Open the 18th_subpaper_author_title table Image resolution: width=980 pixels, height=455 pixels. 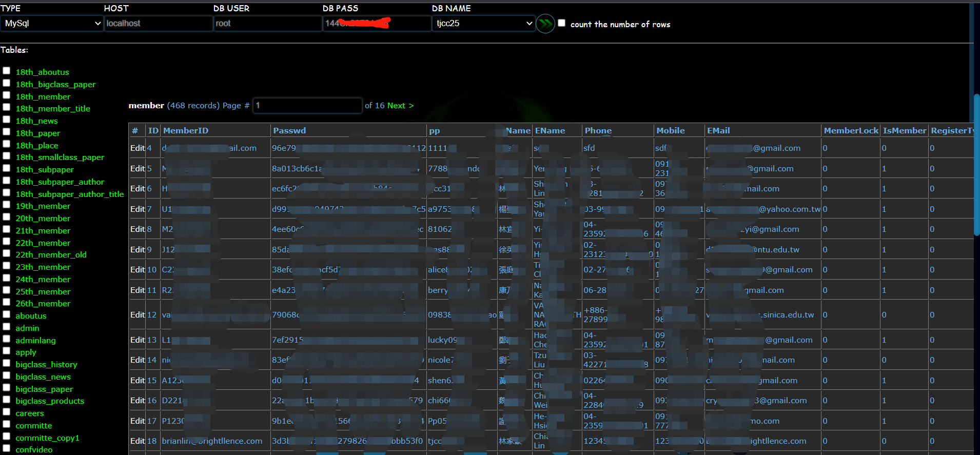(70, 194)
